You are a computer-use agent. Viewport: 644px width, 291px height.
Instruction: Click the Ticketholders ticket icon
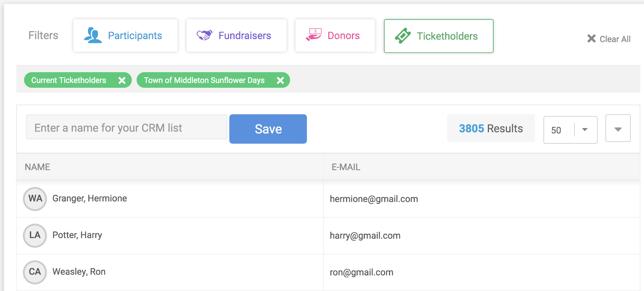click(x=403, y=36)
